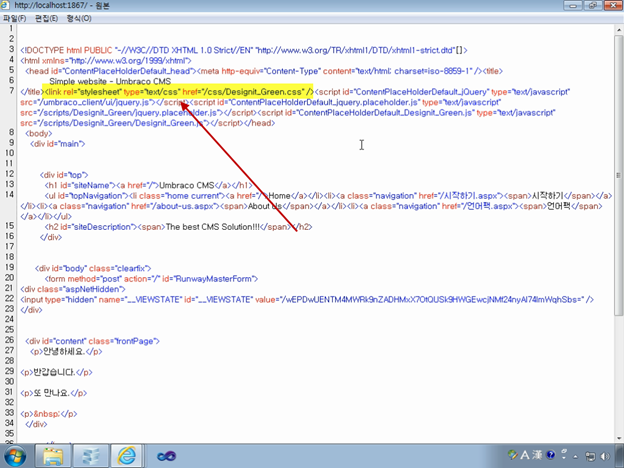
Task: Open the volume speaker tray icon
Action: 605,456
